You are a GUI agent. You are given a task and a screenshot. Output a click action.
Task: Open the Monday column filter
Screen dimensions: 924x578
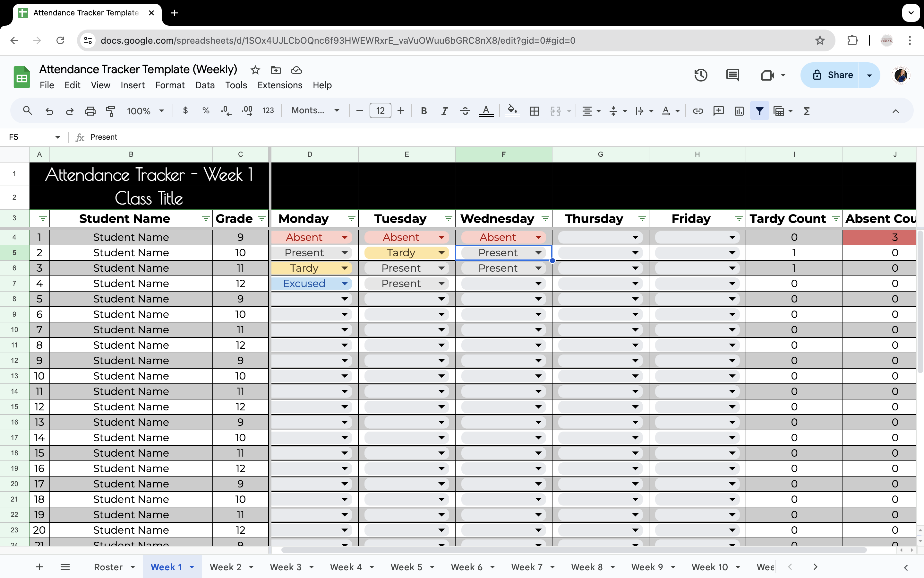click(351, 219)
